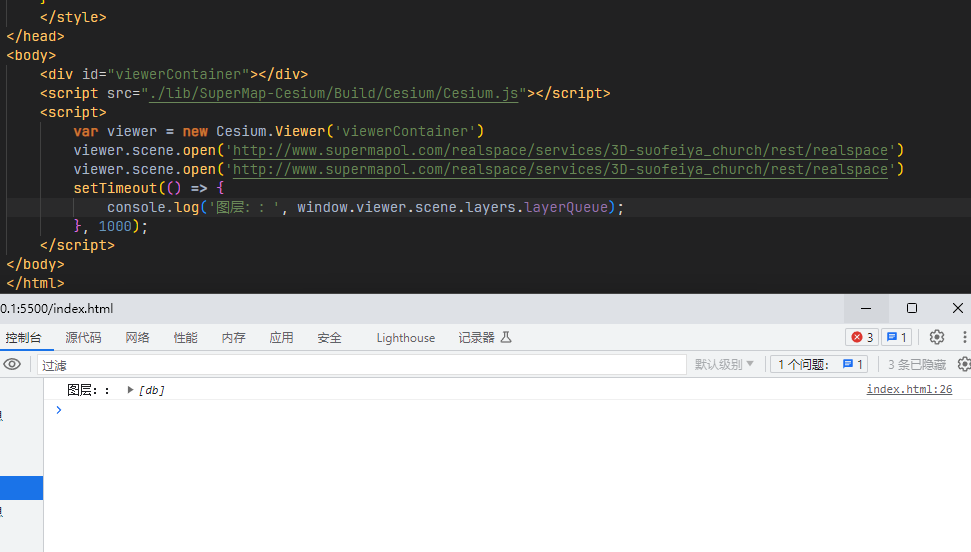Switch to the 网络 tab
The width and height of the screenshot is (971, 552).
pyautogui.click(x=137, y=338)
